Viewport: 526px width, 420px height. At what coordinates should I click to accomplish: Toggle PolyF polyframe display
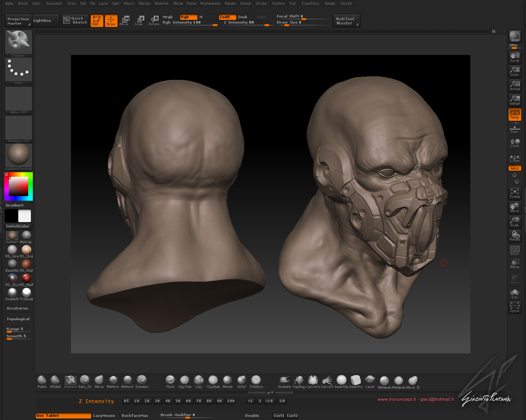point(515,250)
